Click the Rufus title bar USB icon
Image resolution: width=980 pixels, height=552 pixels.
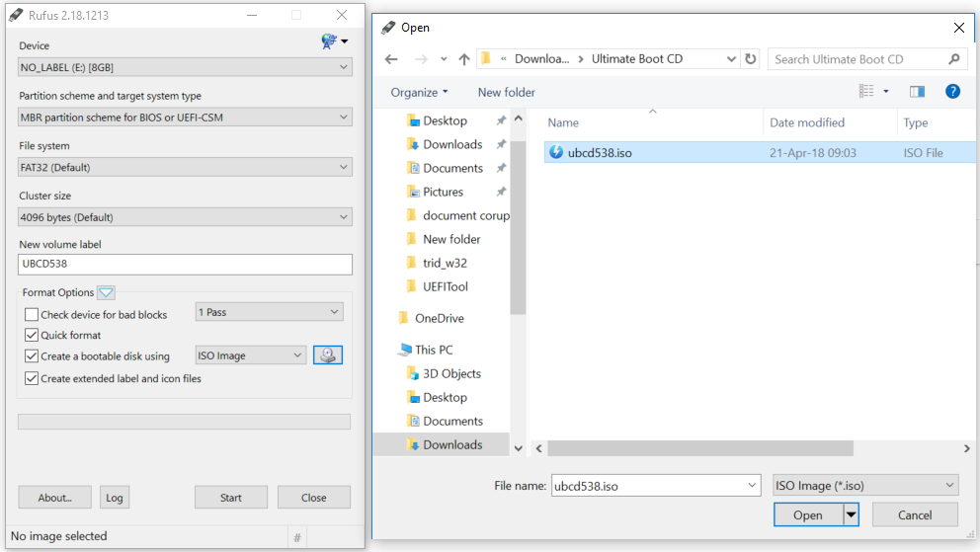[x=16, y=15]
